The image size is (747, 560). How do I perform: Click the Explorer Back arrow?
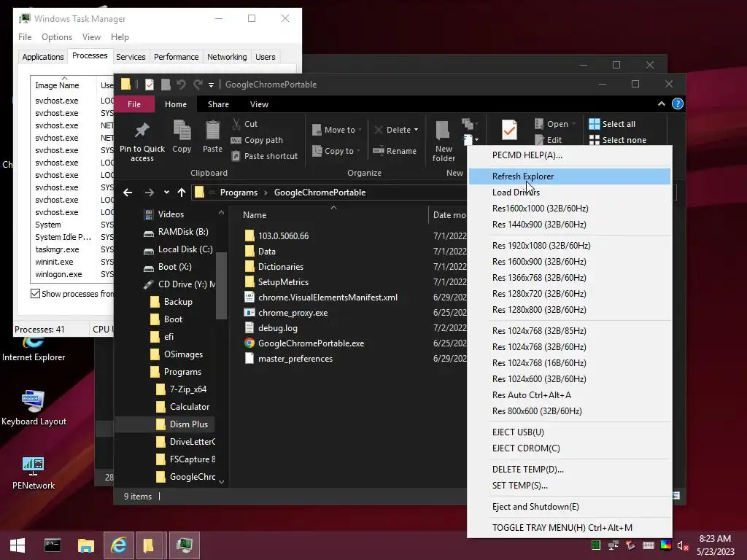(128, 192)
